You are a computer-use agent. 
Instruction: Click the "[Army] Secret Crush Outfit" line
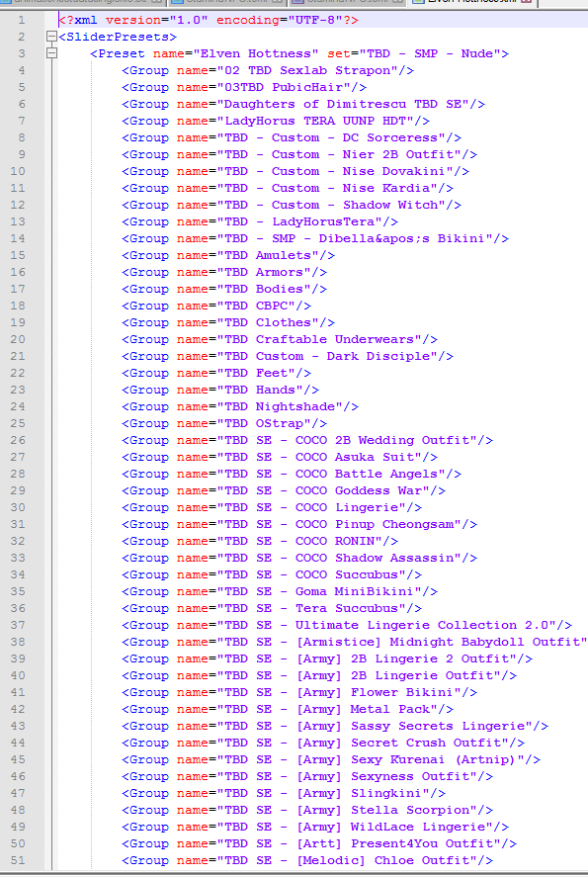(323, 742)
